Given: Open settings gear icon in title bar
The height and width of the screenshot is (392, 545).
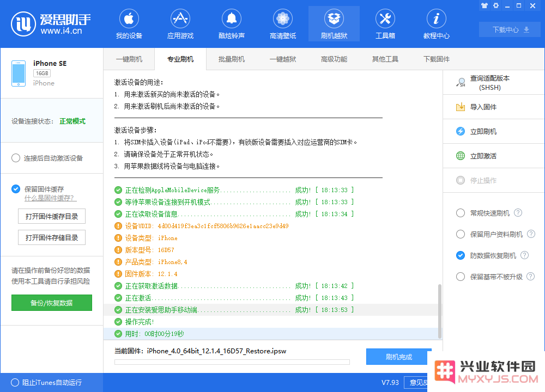Looking at the screenshot, I should tap(496, 5).
